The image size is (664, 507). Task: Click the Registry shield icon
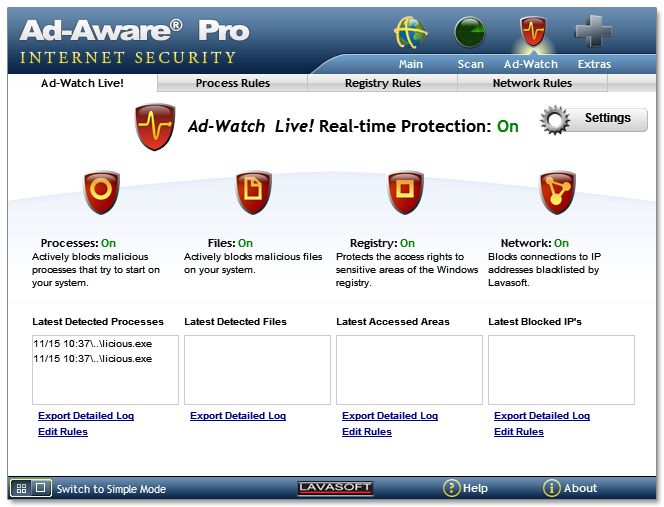(405, 192)
